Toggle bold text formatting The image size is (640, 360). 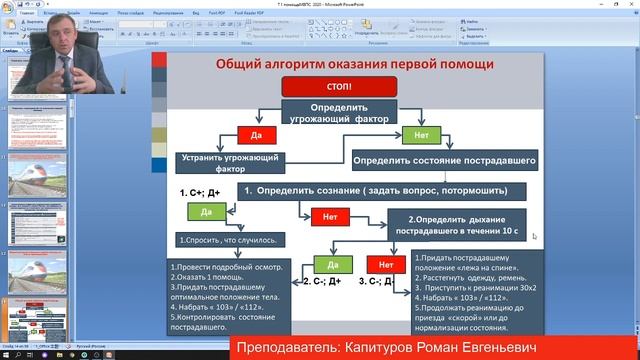[123, 34]
